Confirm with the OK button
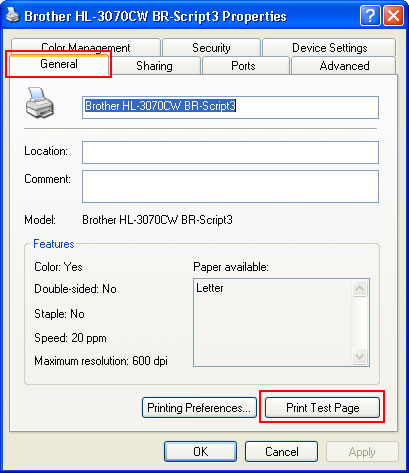This screenshot has width=409, height=473. [200, 452]
